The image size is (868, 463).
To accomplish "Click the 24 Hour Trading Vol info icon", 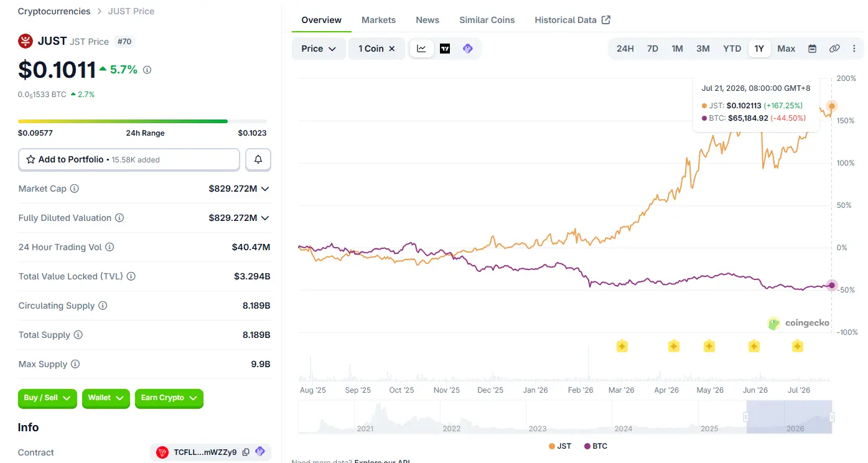I will click(110, 247).
